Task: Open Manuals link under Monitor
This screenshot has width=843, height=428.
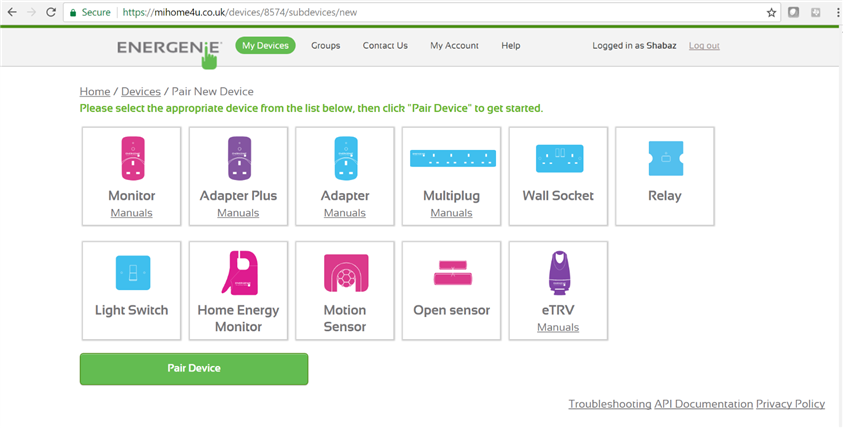Action: click(x=132, y=213)
